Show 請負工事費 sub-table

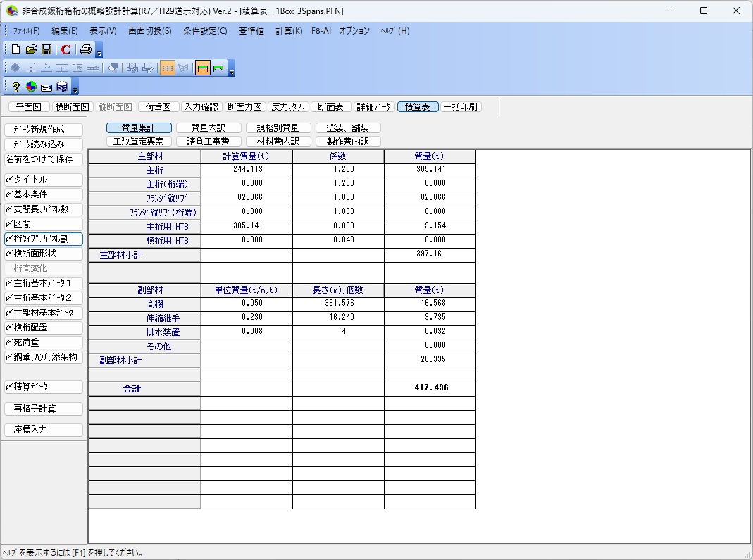click(209, 141)
